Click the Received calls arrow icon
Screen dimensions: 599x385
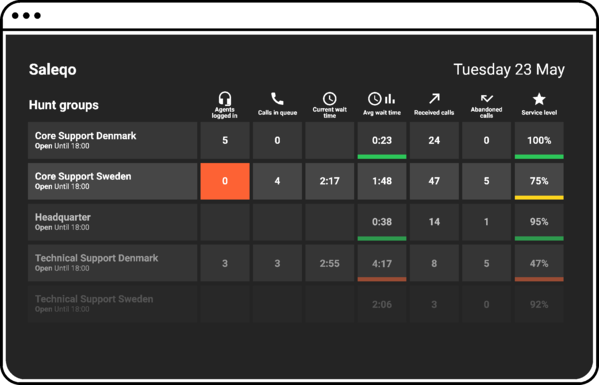coord(434,99)
